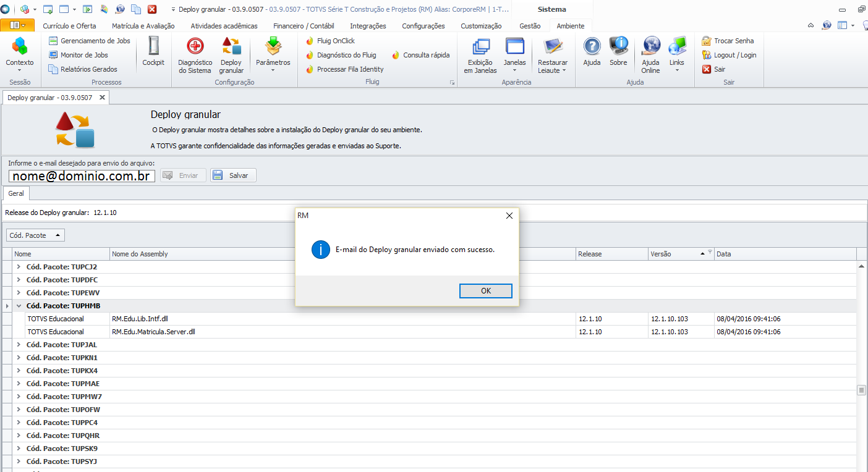Click Sair to exit

713,69
